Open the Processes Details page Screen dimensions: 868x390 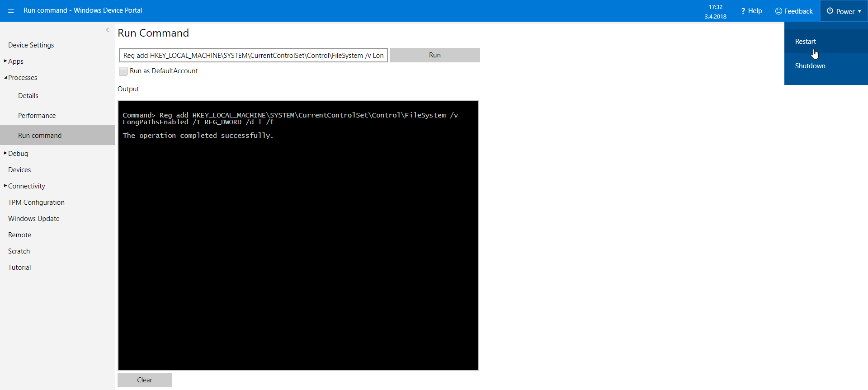coord(28,96)
